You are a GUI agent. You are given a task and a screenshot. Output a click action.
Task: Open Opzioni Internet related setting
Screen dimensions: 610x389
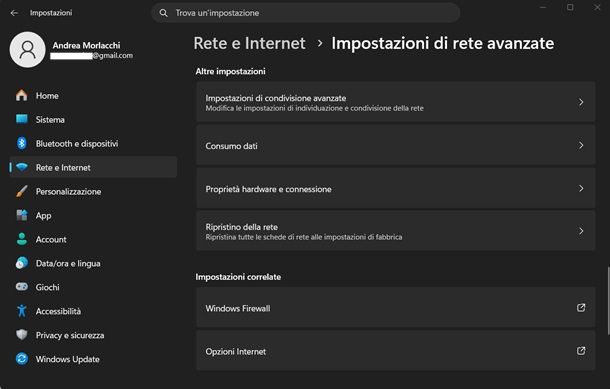[x=396, y=351]
